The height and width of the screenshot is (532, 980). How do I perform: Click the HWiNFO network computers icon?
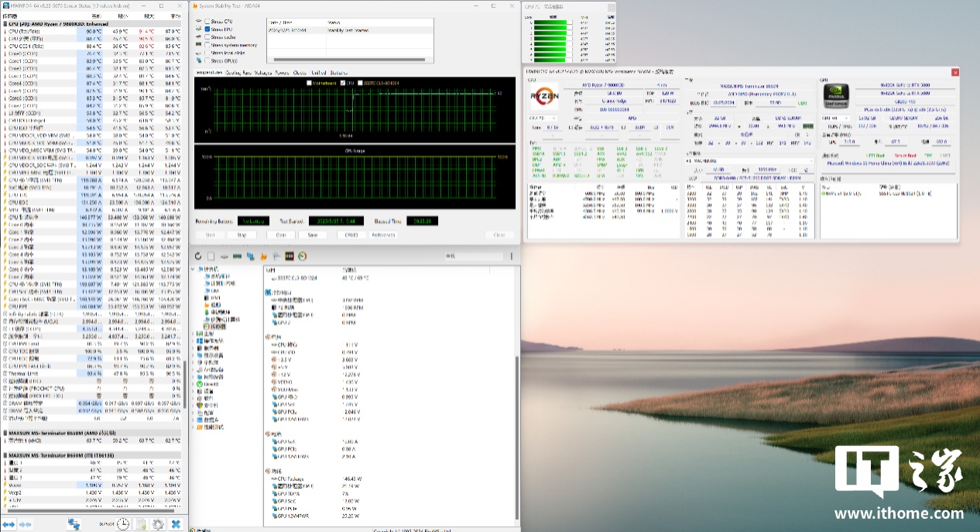point(74,524)
